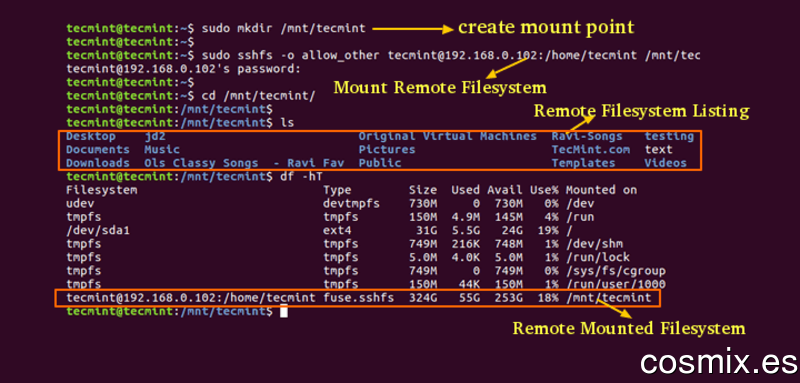
Task: Click the "tecmint@192.168.0.102's password:" prompt line
Action: tap(184, 68)
